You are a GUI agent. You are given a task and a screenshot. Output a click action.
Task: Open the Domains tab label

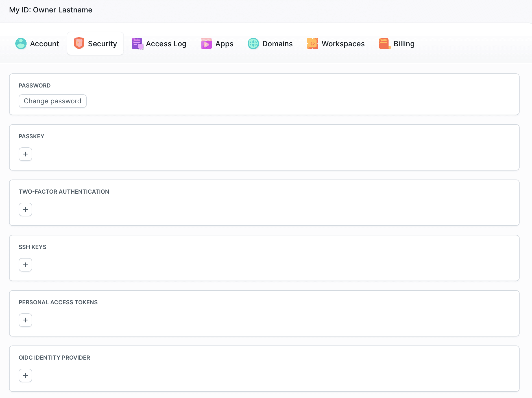click(x=277, y=44)
